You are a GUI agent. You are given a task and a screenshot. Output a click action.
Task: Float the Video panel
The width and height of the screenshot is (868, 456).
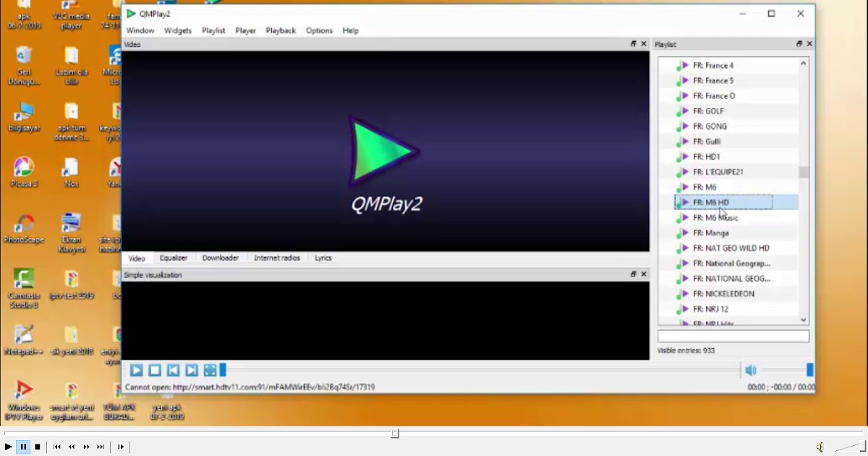tap(634, 44)
